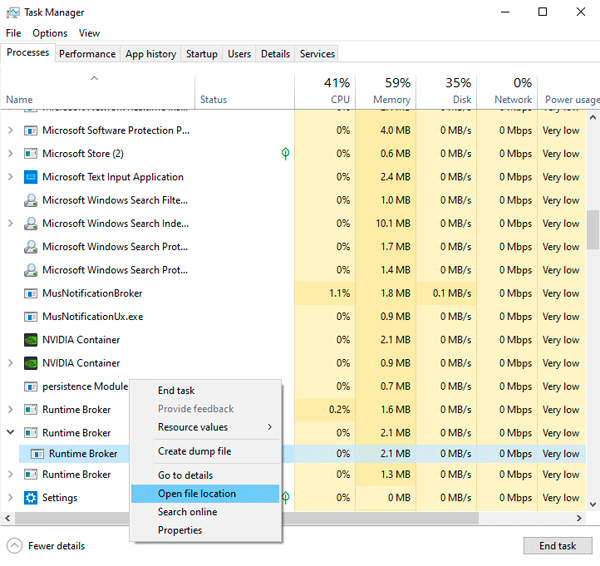Viewport: 600px width, 566px height.
Task: Click the Microsoft Store process icon
Action: tap(31, 154)
